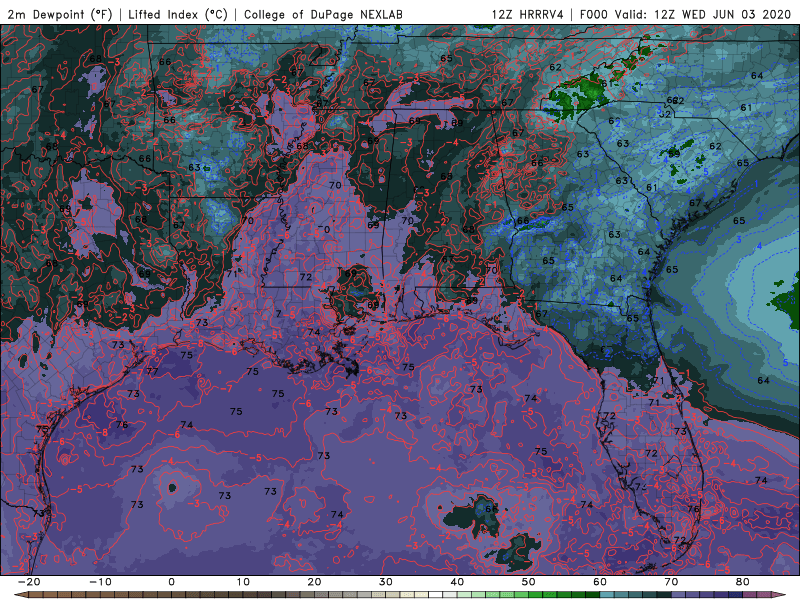
Task: Click the 60 label on the color scale
Action: pyautogui.click(x=600, y=582)
